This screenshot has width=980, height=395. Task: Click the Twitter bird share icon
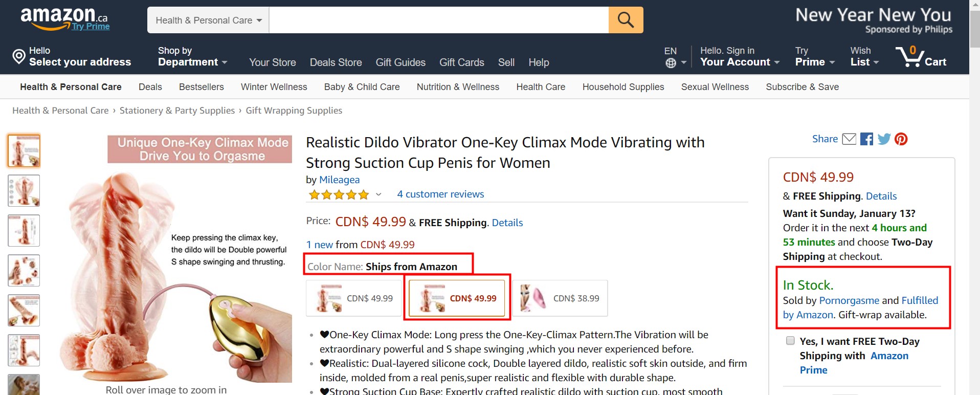[884, 139]
